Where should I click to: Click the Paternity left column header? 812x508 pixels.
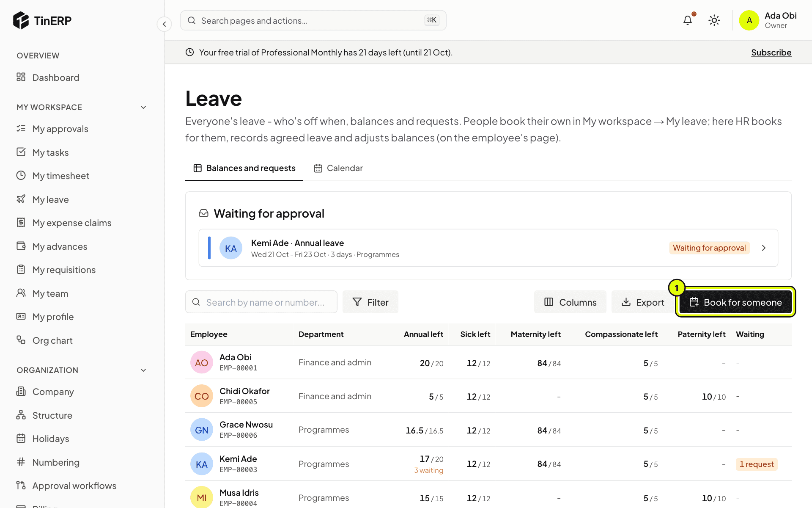click(702, 334)
